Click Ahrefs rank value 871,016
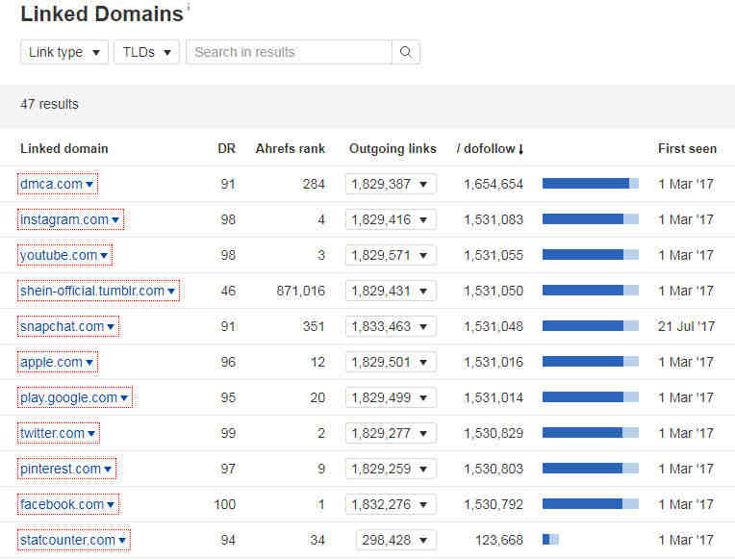This screenshot has width=735, height=560. coord(300,291)
